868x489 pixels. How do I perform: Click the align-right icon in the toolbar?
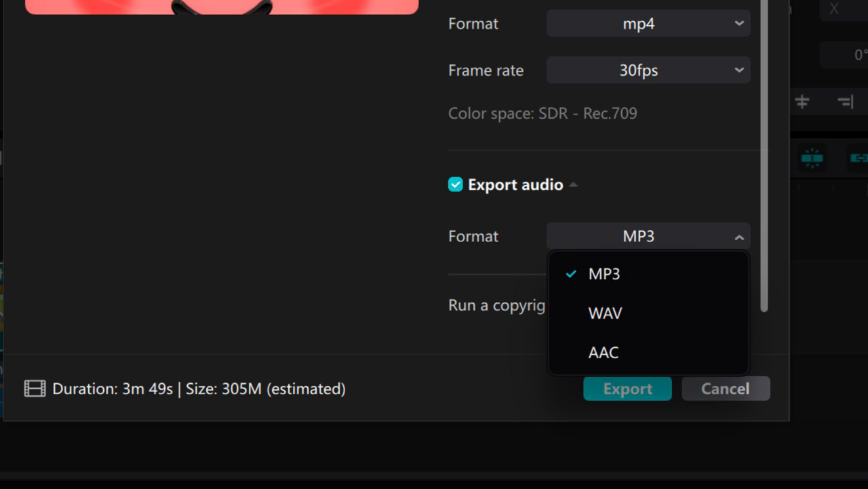845,102
